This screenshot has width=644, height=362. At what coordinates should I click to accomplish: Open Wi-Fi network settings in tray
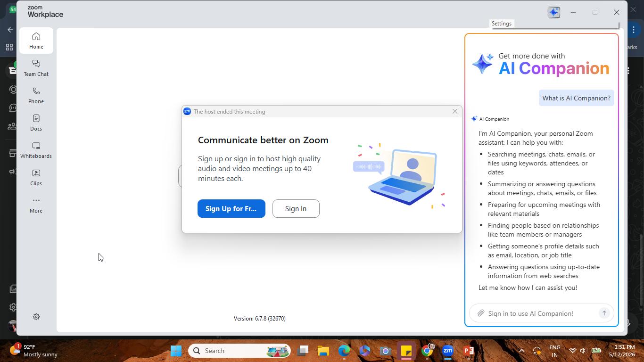(573, 351)
